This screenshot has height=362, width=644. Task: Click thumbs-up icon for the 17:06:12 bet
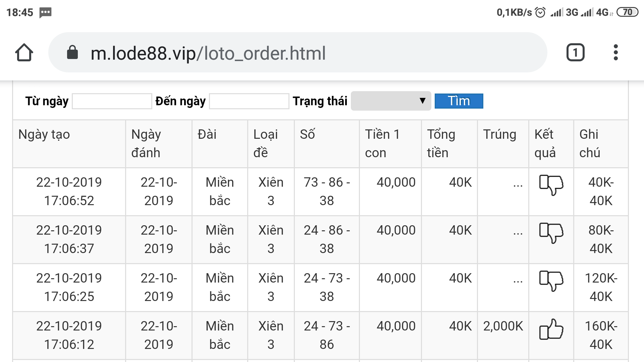point(551,329)
